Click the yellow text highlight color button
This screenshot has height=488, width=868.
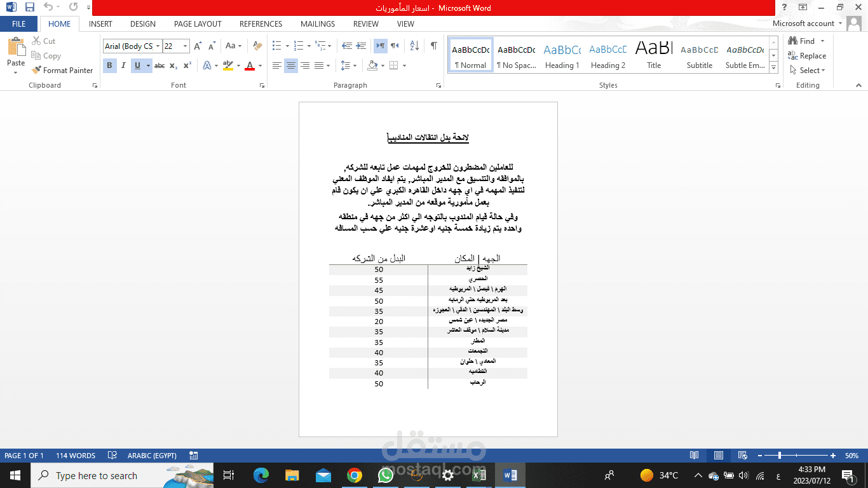point(228,65)
